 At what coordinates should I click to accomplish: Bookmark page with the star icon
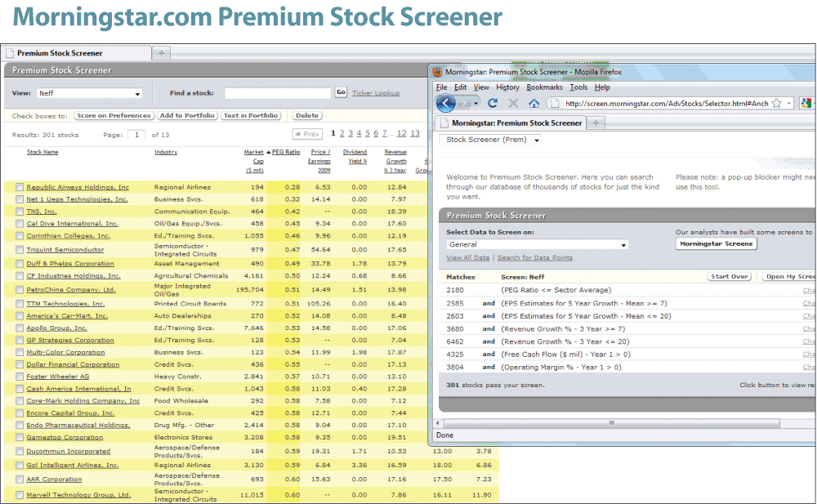coord(776,103)
